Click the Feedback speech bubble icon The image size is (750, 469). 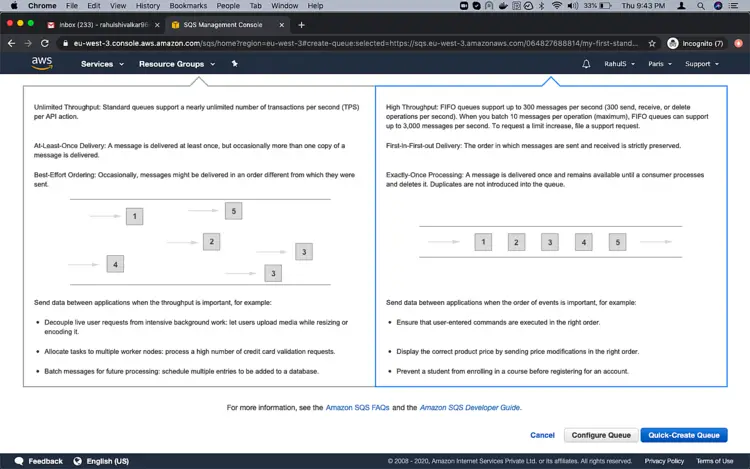tap(19, 461)
